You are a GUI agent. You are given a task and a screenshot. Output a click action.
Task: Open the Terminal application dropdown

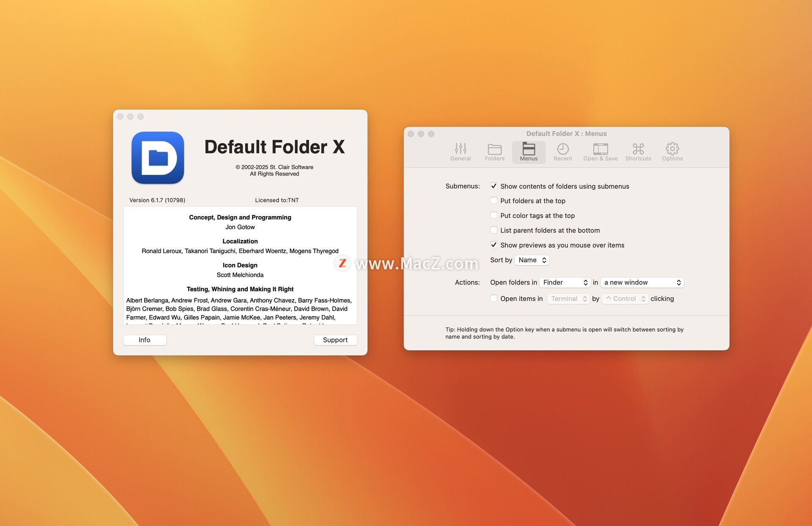point(568,299)
